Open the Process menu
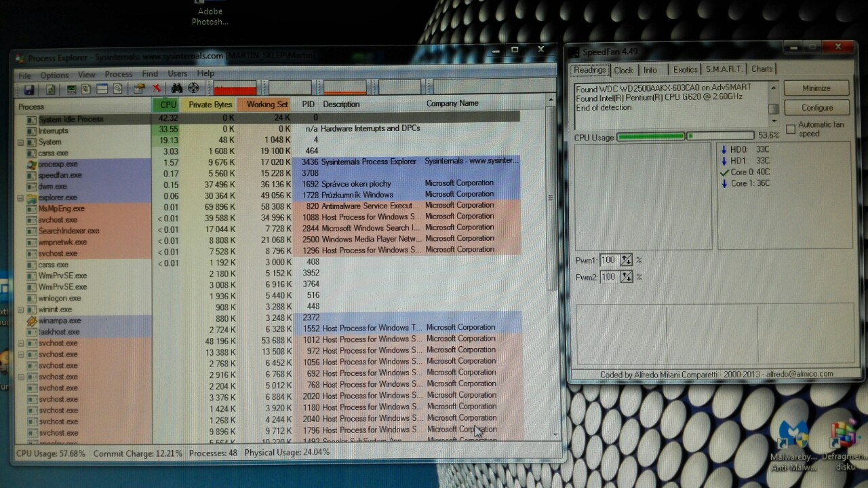The width and height of the screenshot is (868, 488). pyautogui.click(x=119, y=74)
